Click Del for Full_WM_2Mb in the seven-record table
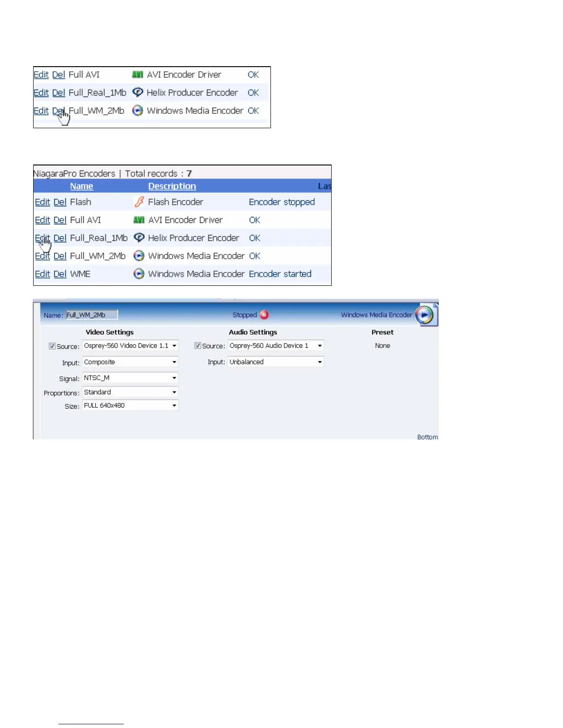Viewport: 563px width, 728px height. [x=60, y=256]
